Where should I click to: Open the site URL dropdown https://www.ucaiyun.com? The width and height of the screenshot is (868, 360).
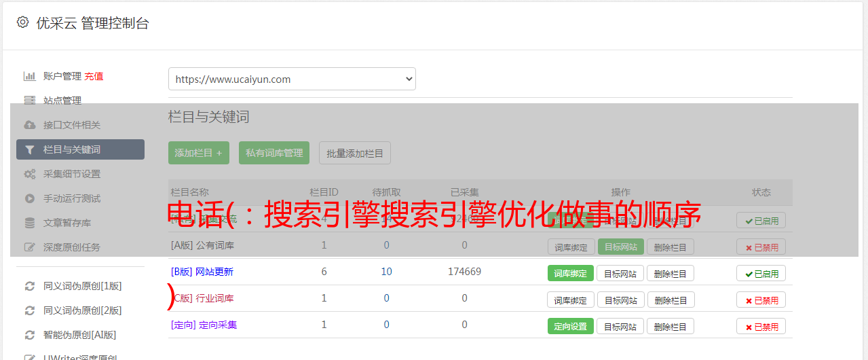pyautogui.click(x=292, y=79)
